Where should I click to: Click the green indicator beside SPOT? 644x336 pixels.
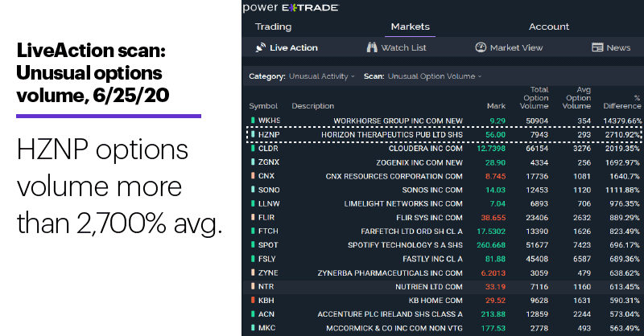[x=253, y=244]
